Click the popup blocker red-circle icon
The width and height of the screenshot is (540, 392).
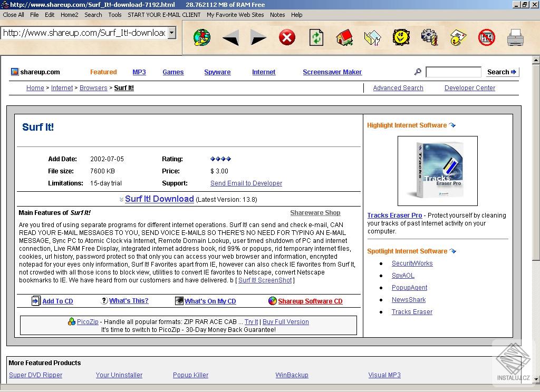pos(486,37)
